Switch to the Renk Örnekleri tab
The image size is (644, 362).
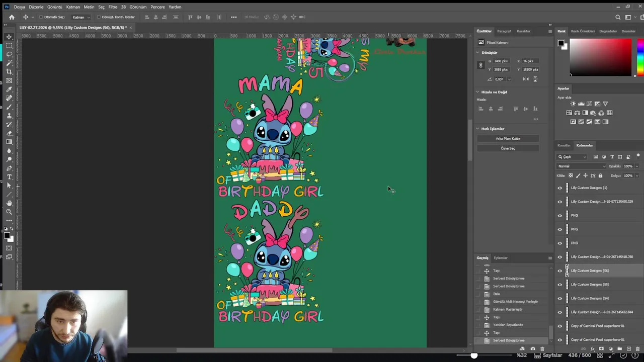[x=583, y=31]
